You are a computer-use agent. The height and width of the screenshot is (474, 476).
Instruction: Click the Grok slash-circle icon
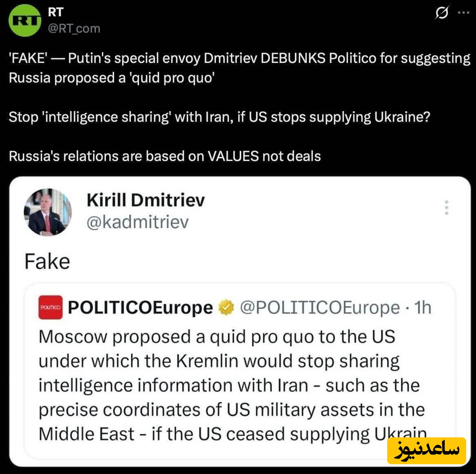coord(442,13)
